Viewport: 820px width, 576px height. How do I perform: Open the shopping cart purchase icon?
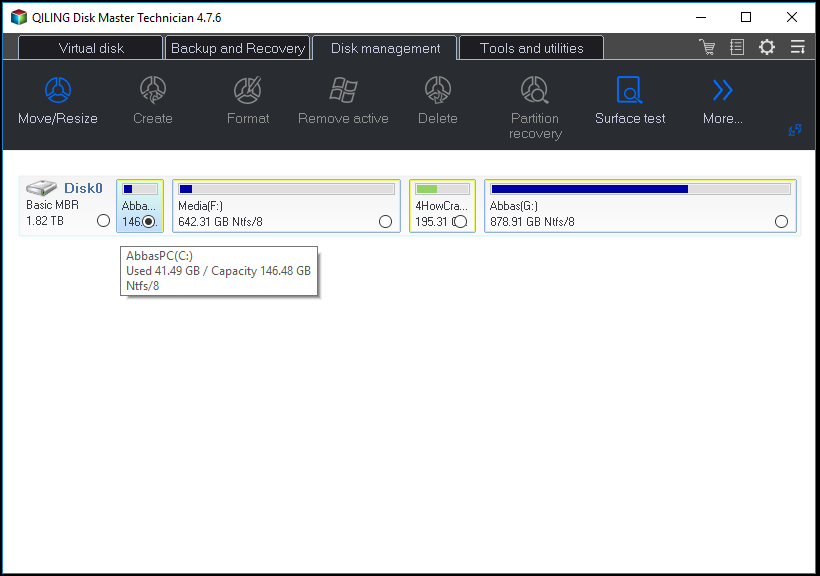707,47
